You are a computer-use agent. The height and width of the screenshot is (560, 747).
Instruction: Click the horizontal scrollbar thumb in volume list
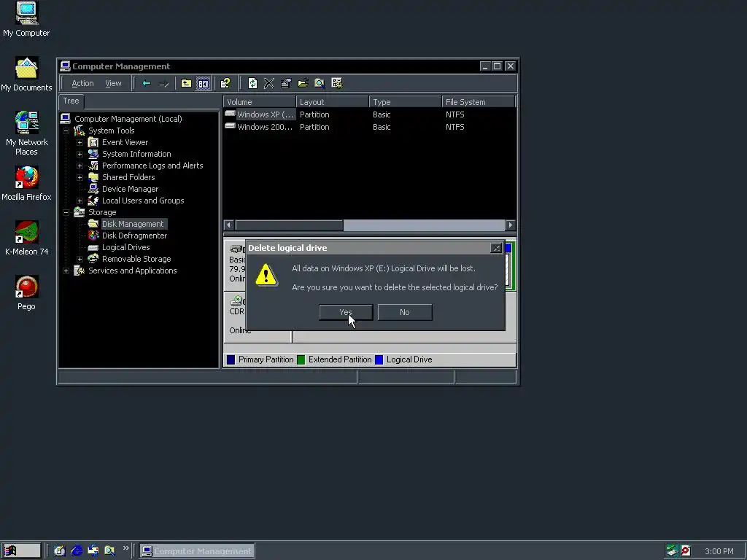tap(289, 225)
